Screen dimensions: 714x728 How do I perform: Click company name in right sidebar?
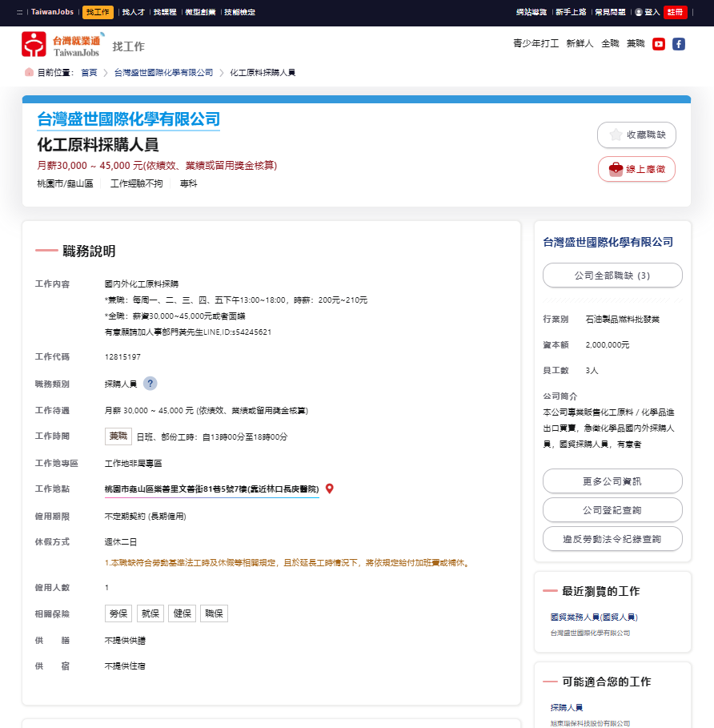click(608, 242)
